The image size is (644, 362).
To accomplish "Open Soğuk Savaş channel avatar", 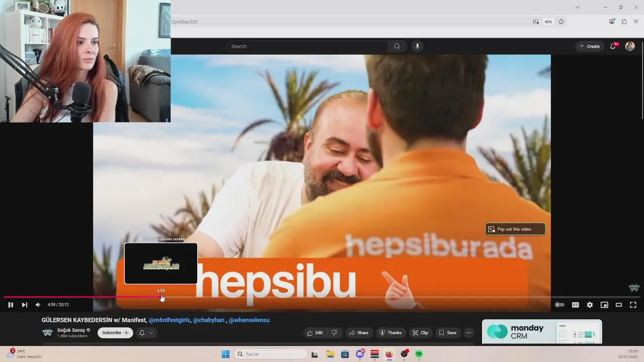I will point(47,333).
